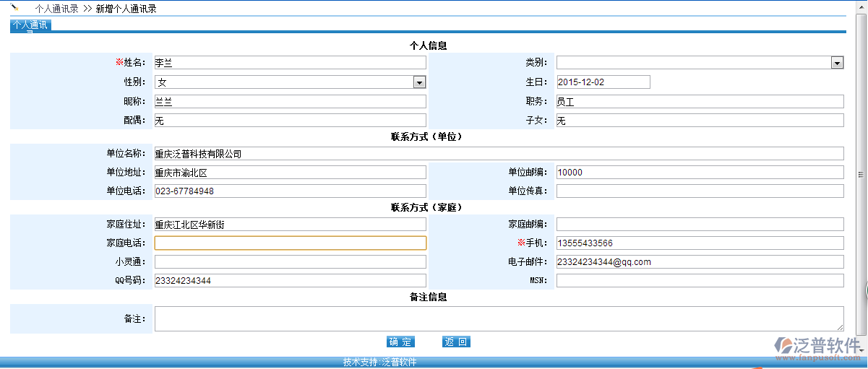
Task: Click the resize grip of the 备注 textarea
Action: [x=840, y=329]
